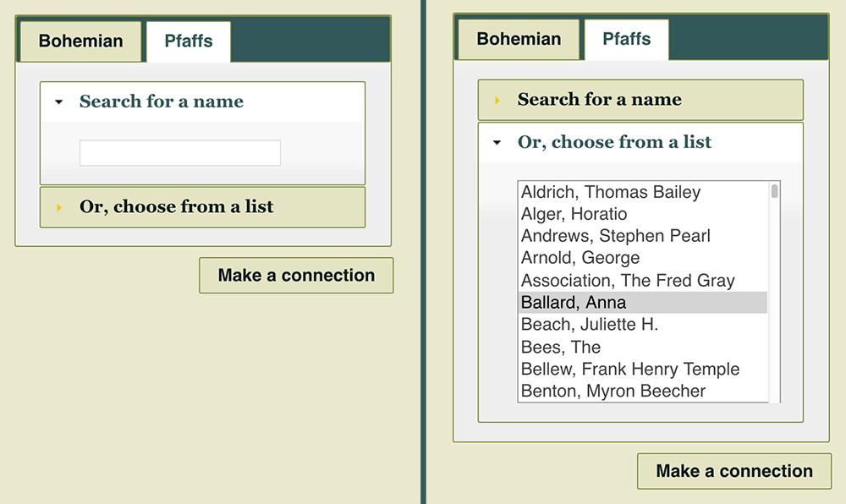Expand left panel 'Or, choose from a list'
The height and width of the screenshot is (504, 846).
click(x=176, y=207)
